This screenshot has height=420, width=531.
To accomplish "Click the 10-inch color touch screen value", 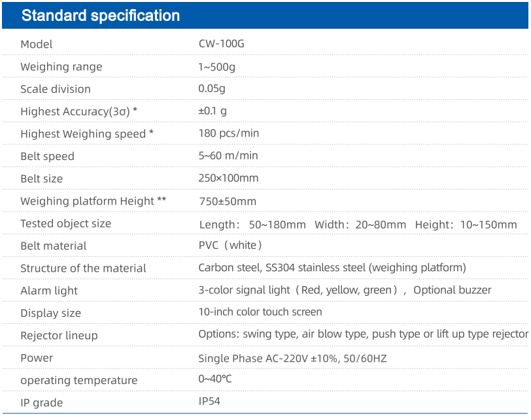I will pyautogui.click(x=260, y=312).
